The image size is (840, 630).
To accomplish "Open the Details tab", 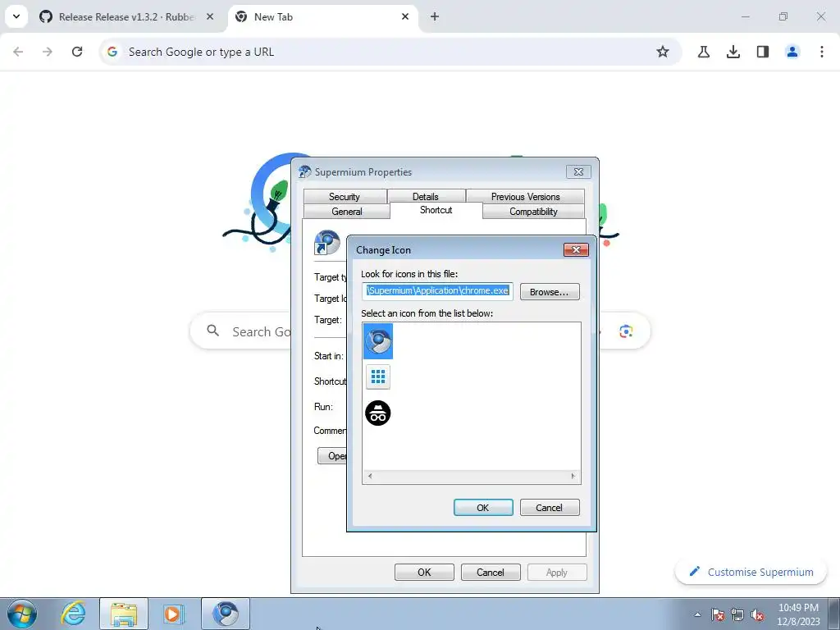I will click(426, 197).
